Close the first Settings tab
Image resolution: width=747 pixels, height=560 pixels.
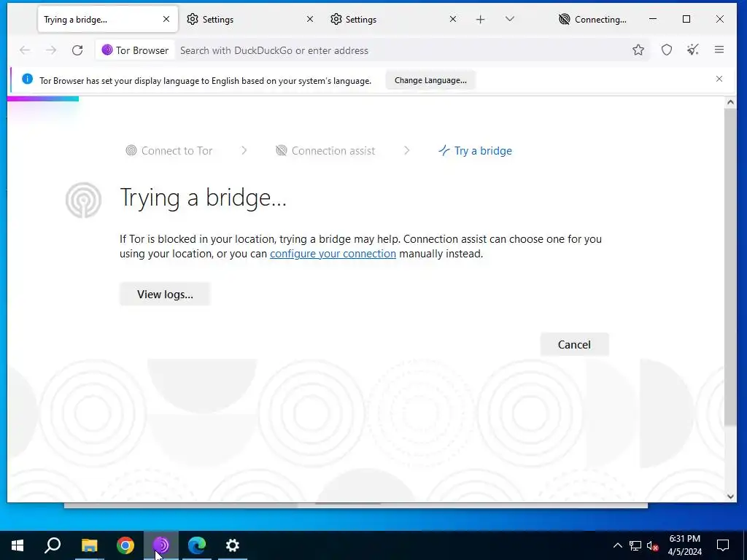(x=309, y=20)
